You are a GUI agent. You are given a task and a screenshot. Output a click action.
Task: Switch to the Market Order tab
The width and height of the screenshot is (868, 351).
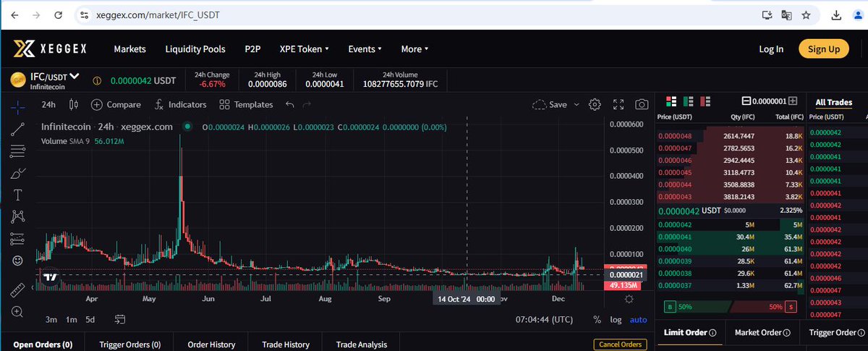762,333
